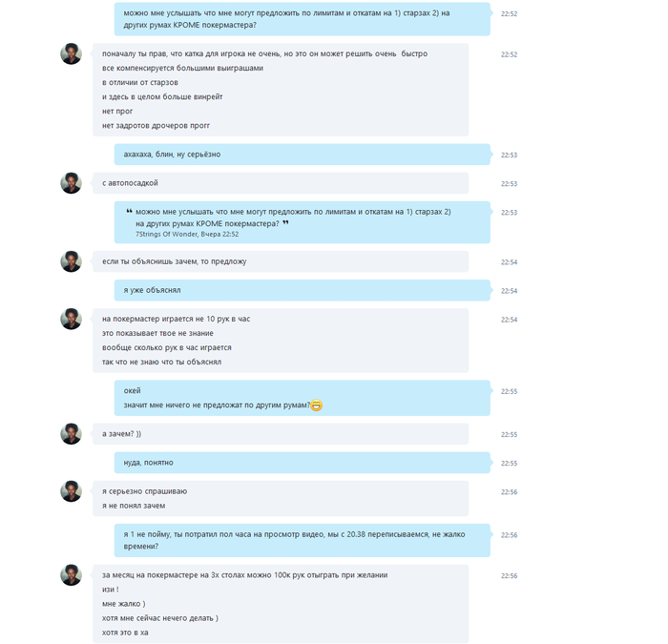668x644 pixels.
Task: Click the laughing emoji in 'окей' message
Action: 316,405
